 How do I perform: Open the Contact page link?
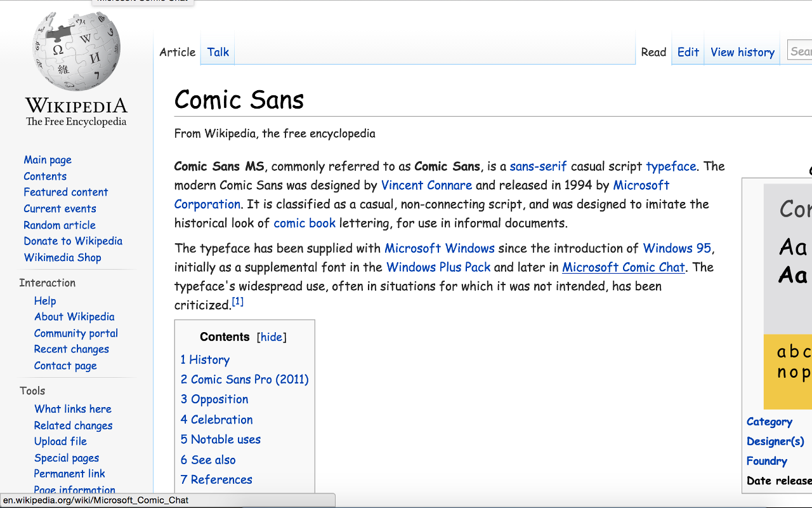pyautogui.click(x=65, y=366)
